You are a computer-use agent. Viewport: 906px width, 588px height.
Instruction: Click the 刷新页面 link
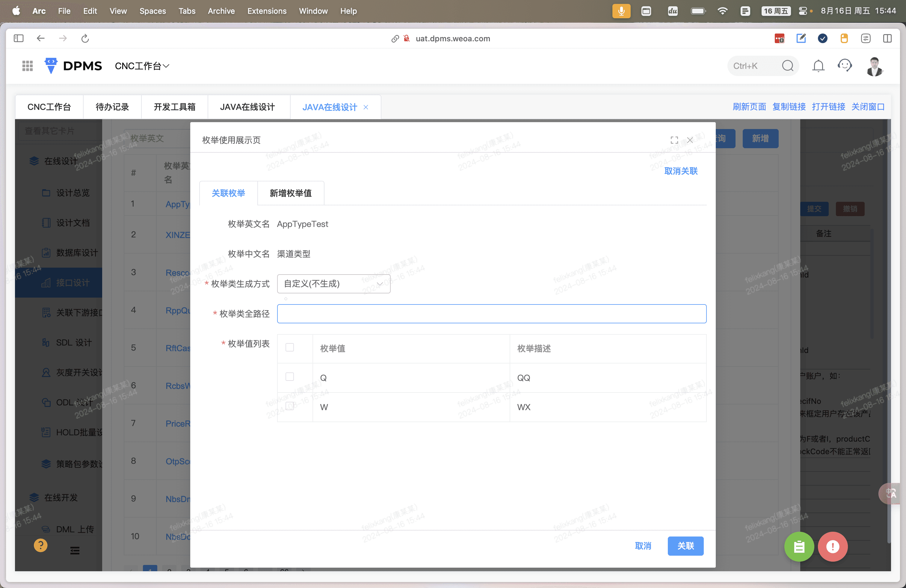[750, 107]
